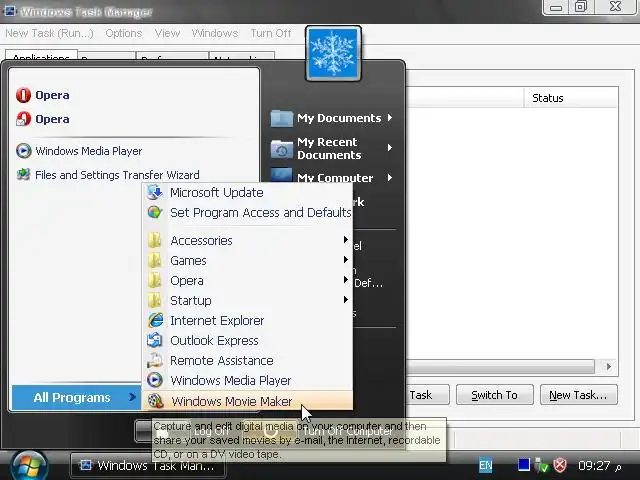Click the Remote Assistance text label
640x480 pixels.
point(222,360)
